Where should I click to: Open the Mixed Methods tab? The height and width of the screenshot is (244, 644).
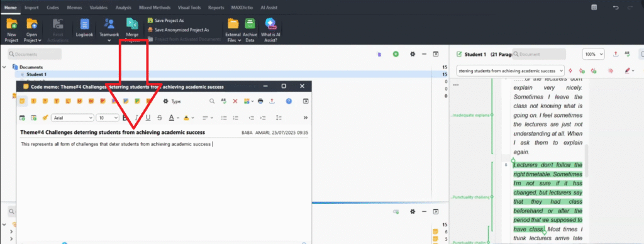(x=155, y=8)
